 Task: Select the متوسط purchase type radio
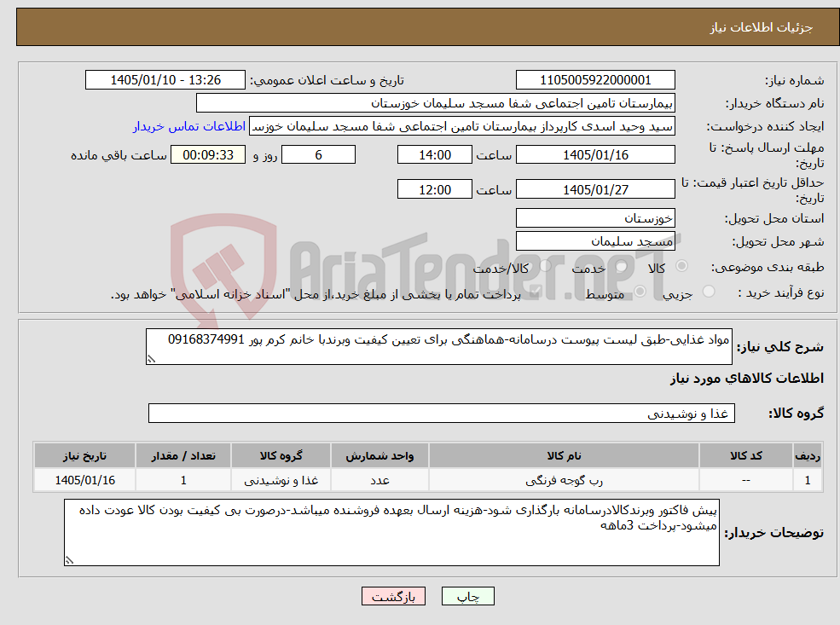(x=640, y=292)
